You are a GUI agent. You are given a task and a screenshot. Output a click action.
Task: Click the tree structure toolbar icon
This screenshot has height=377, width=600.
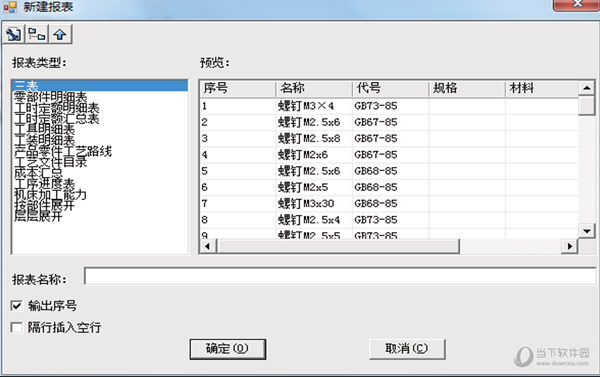coord(37,34)
